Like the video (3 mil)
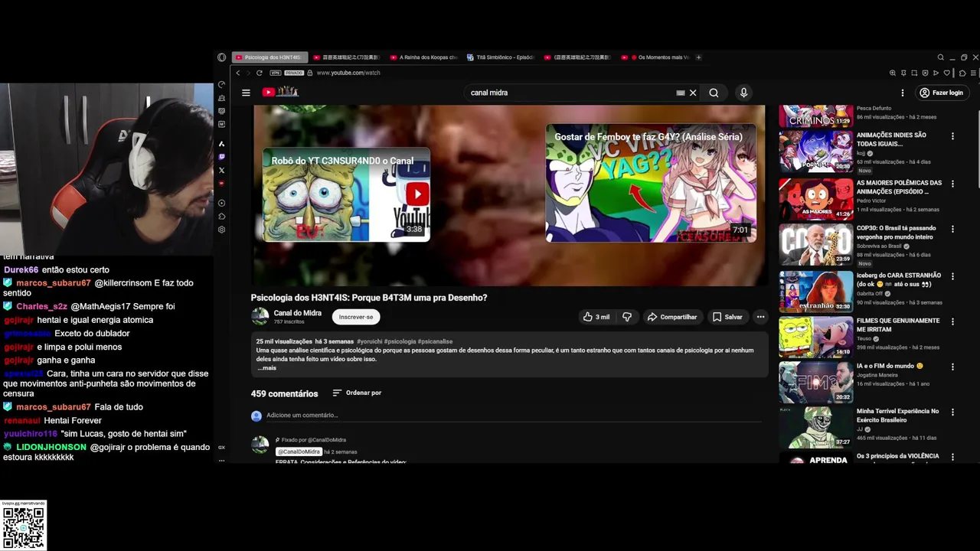The height and width of the screenshot is (551, 980). tap(596, 317)
